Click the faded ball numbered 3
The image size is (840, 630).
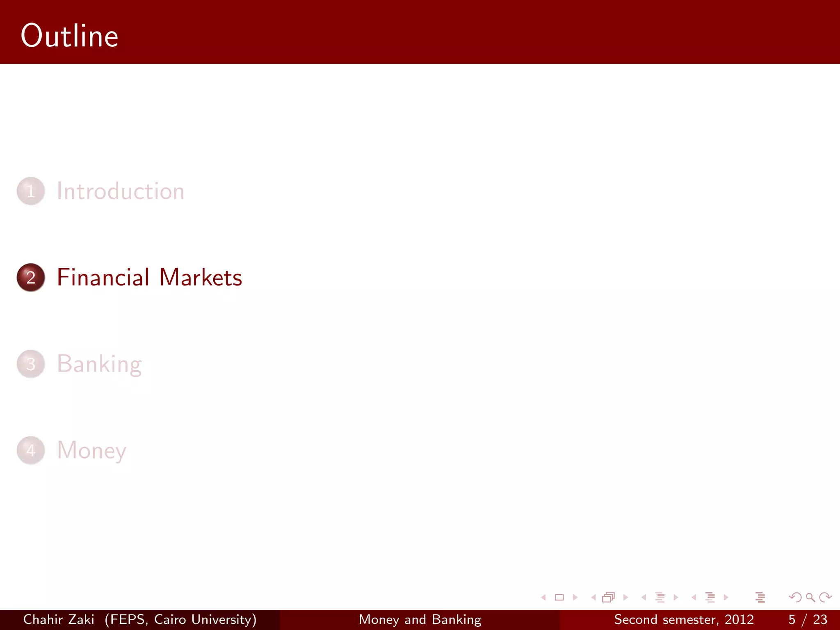[x=31, y=364]
